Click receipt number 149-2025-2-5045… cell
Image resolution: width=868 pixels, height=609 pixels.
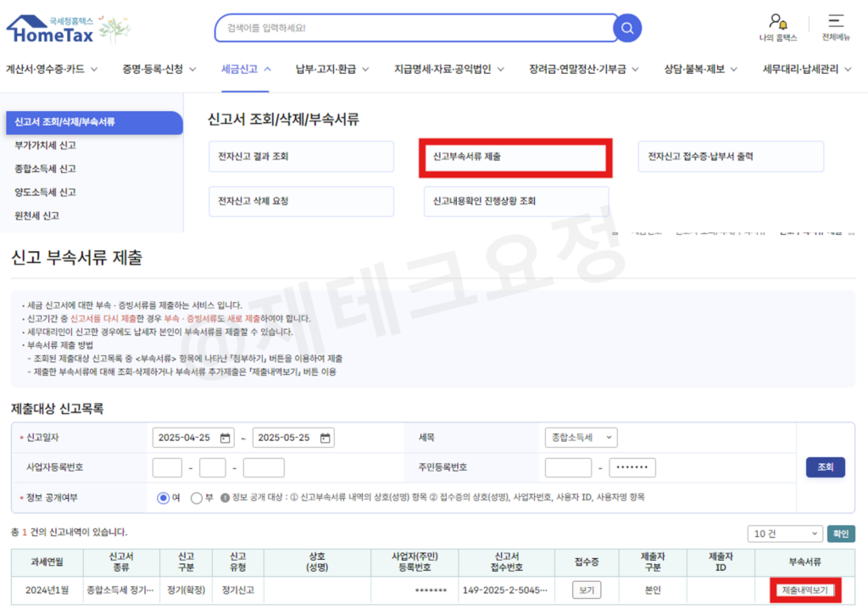point(505,590)
